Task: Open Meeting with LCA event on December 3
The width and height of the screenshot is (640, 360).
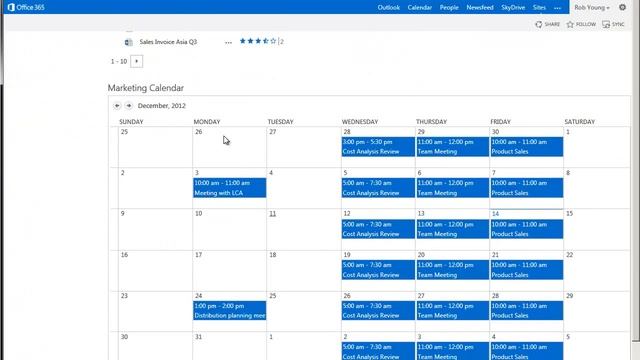Action: pos(230,188)
